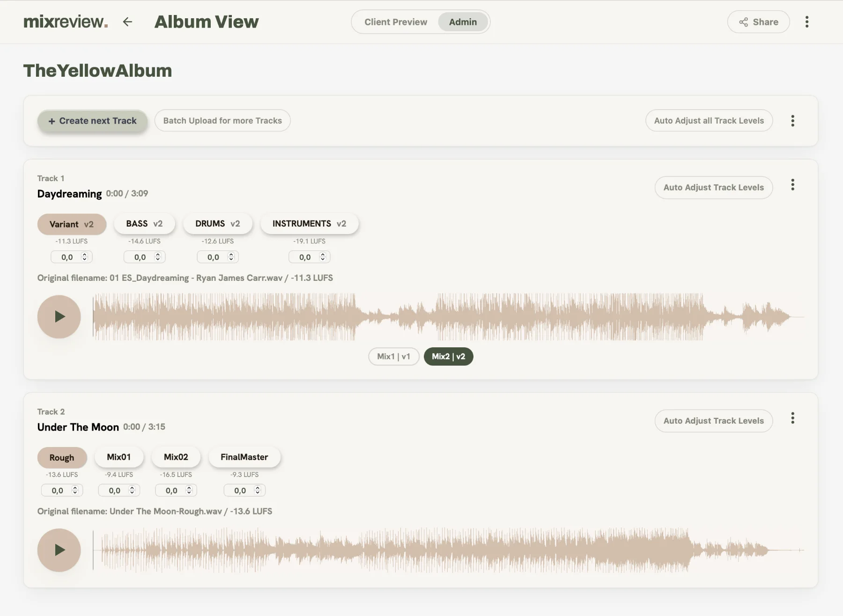Adjust INSTRUMENTS level stepper arrows

[x=323, y=257]
